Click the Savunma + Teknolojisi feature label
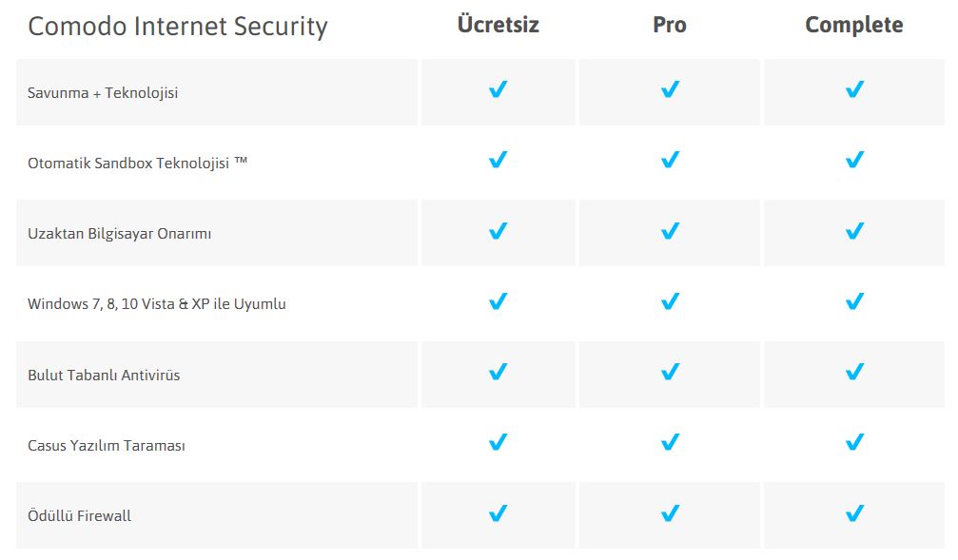The width and height of the screenshot is (958, 560). pos(103,93)
